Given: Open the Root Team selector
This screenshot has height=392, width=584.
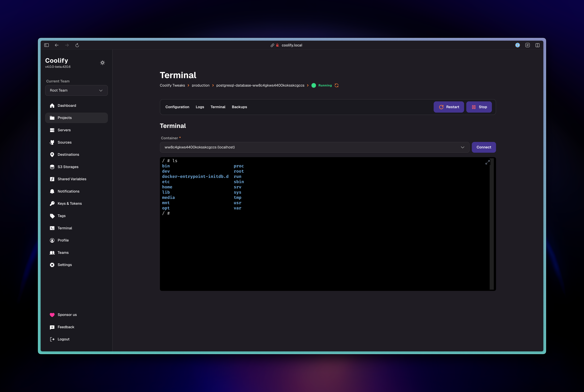Looking at the screenshot, I should click(76, 90).
